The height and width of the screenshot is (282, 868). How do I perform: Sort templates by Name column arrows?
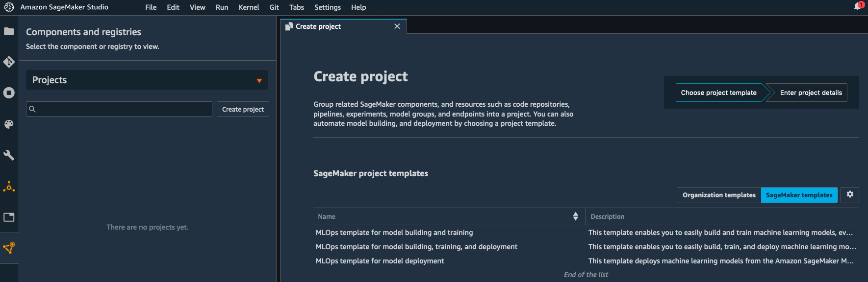pyautogui.click(x=575, y=216)
